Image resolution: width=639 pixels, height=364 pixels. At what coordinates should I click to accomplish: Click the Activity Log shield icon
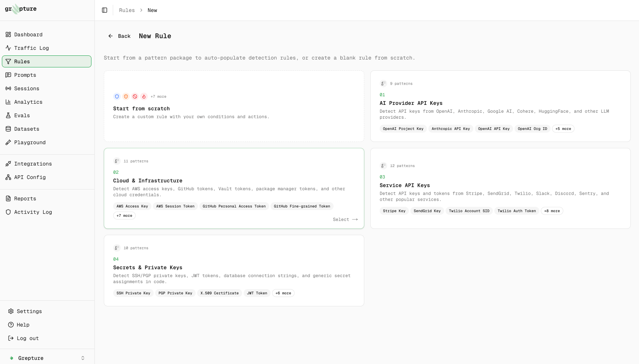(8, 212)
